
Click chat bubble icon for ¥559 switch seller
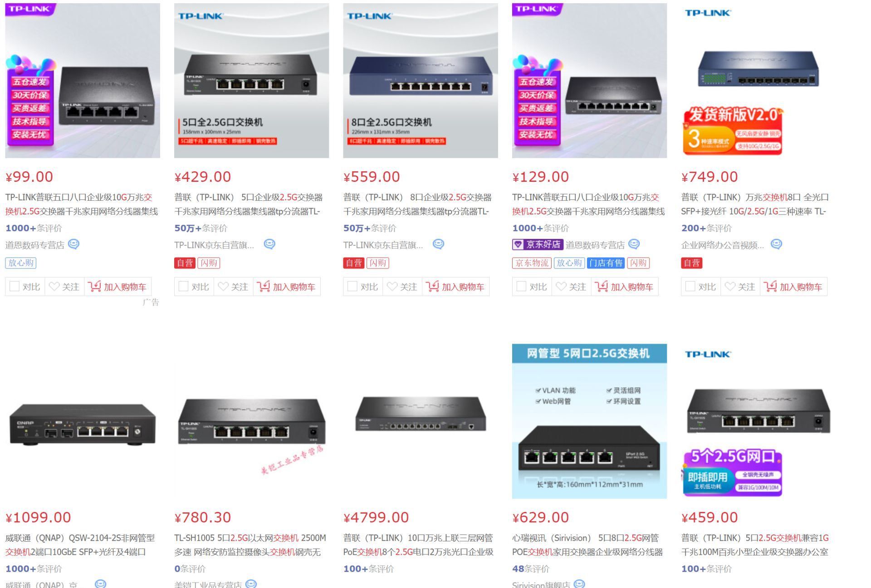click(x=438, y=244)
